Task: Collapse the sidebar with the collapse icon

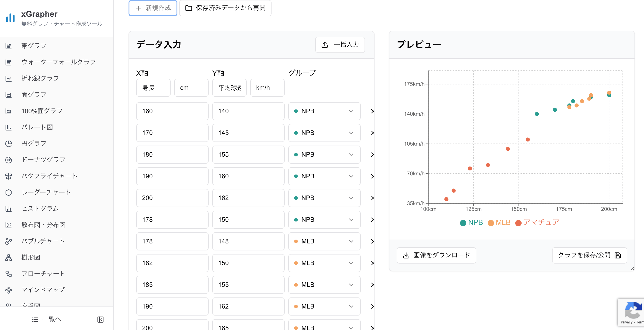Action: coord(100,320)
